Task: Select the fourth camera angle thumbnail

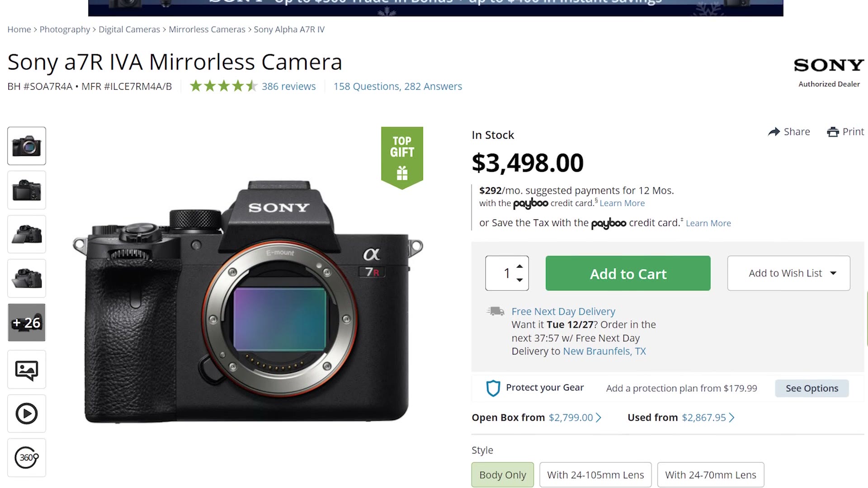Action: tap(27, 278)
